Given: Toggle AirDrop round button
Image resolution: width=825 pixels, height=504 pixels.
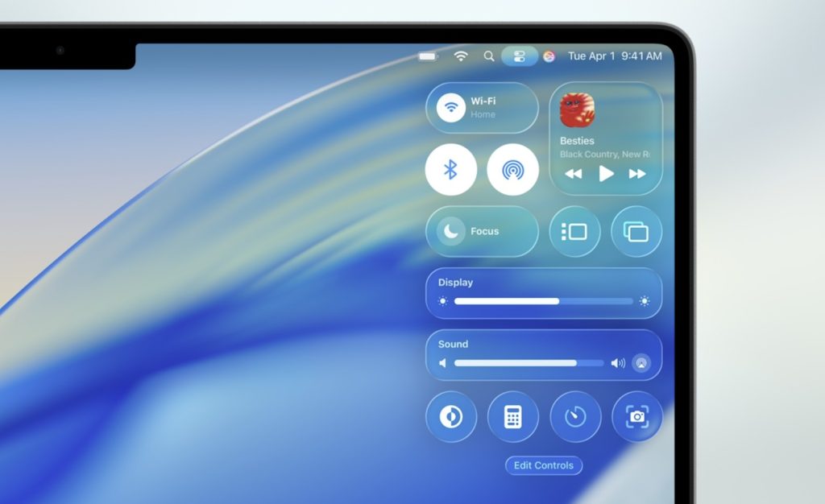Looking at the screenshot, I should [x=513, y=170].
